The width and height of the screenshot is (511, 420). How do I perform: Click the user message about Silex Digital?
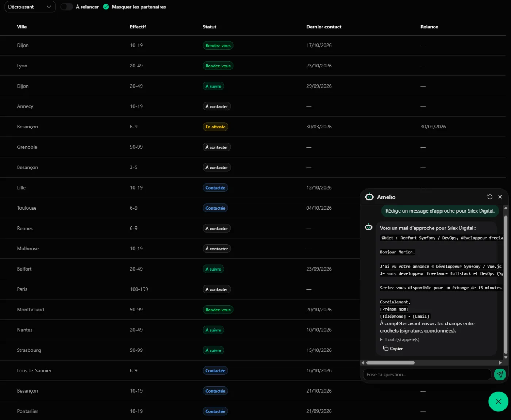440,211
